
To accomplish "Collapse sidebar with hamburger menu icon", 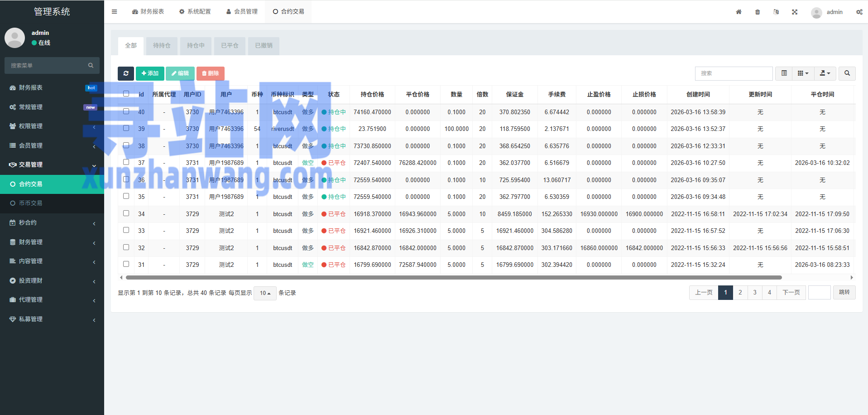I will tap(114, 12).
